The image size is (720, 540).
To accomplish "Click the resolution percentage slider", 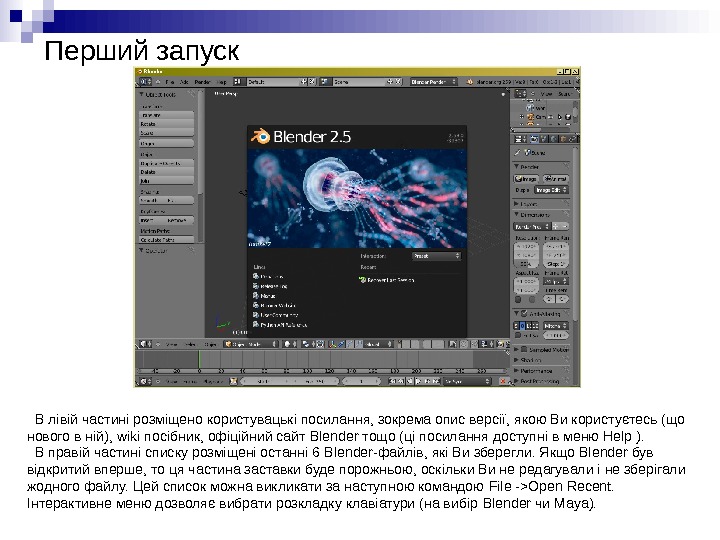I will click(x=526, y=264).
